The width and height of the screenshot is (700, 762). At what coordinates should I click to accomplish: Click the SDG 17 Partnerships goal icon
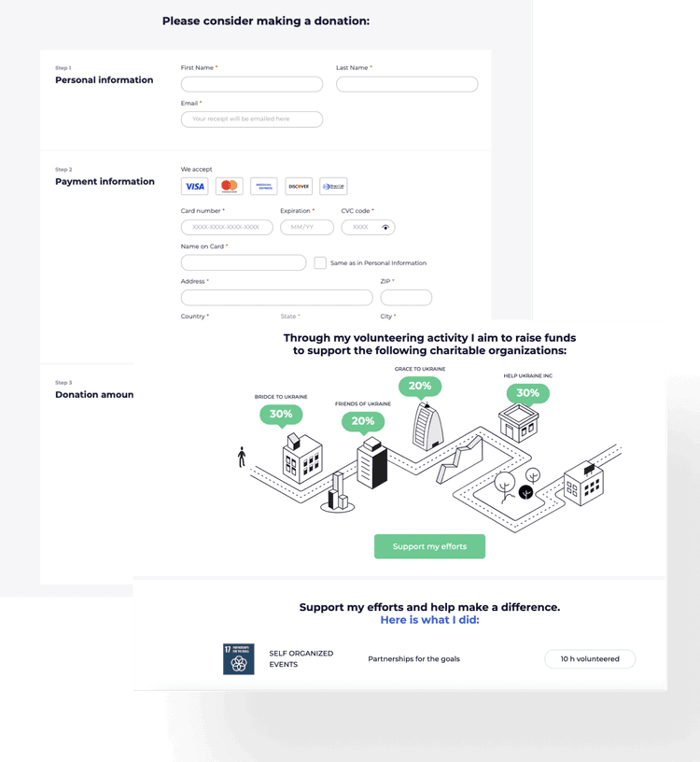[x=239, y=658]
